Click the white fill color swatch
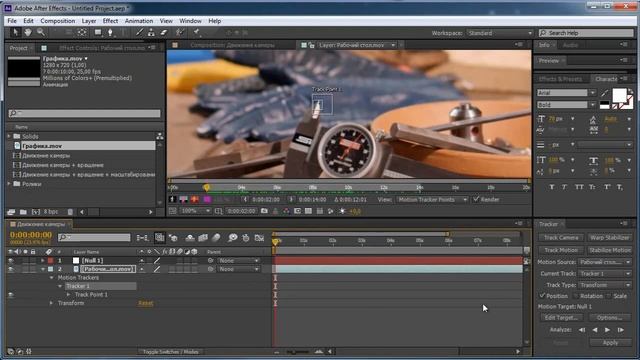The width and height of the screenshot is (640, 360). [x=619, y=96]
